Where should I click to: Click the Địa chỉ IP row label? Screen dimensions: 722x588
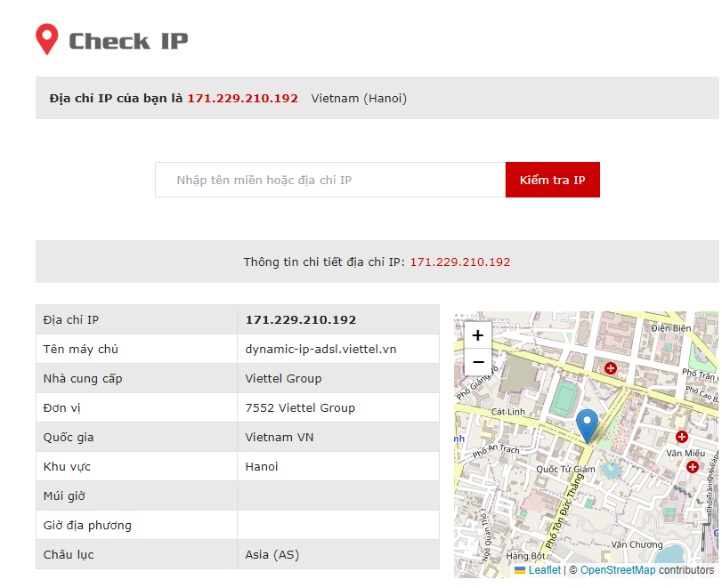[71, 319]
